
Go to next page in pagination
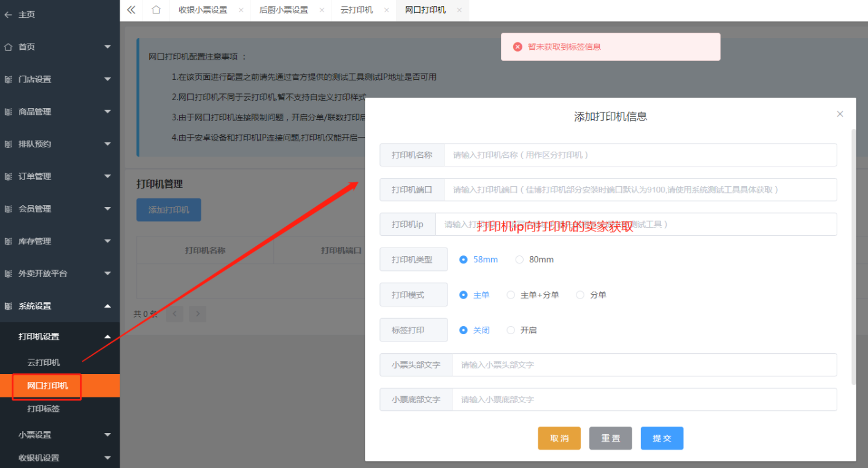coord(197,314)
